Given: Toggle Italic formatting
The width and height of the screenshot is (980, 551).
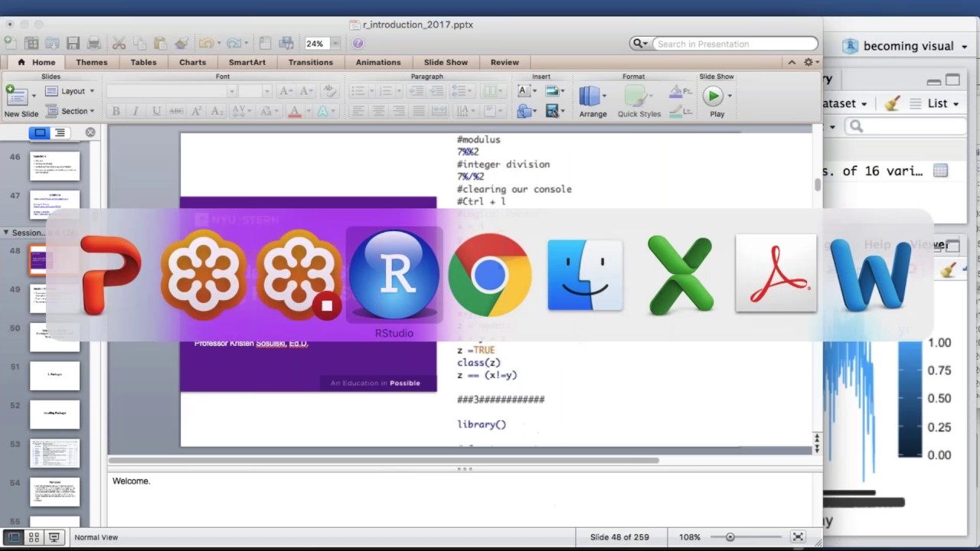Looking at the screenshot, I should click(136, 111).
